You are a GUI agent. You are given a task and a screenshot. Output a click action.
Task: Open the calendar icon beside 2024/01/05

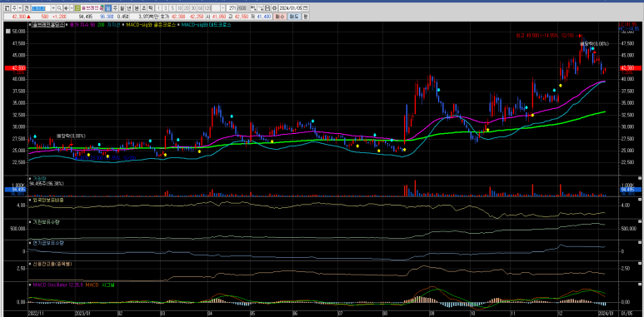pos(305,8)
